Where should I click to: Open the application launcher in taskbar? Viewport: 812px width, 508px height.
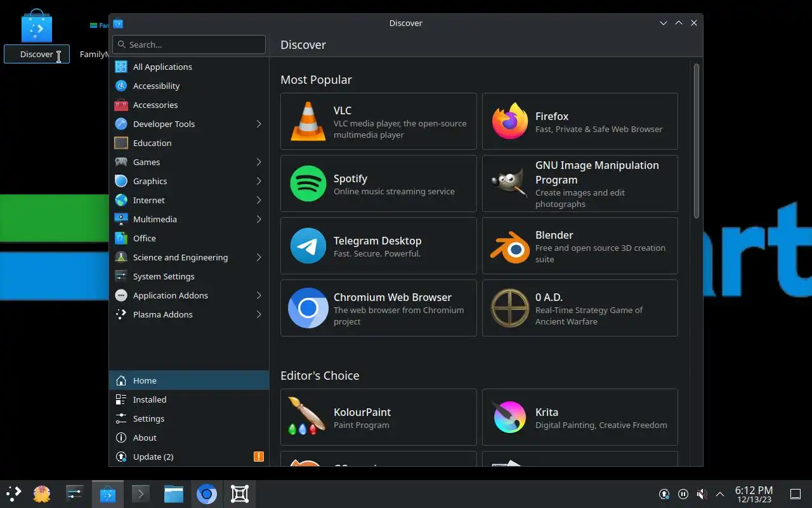[14, 493]
